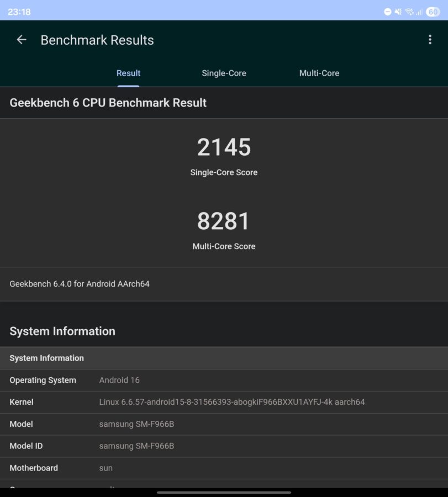This screenshot has width=448, height=497.
Task: Select the Operating System Android 16 row
Action: (224, 380)
